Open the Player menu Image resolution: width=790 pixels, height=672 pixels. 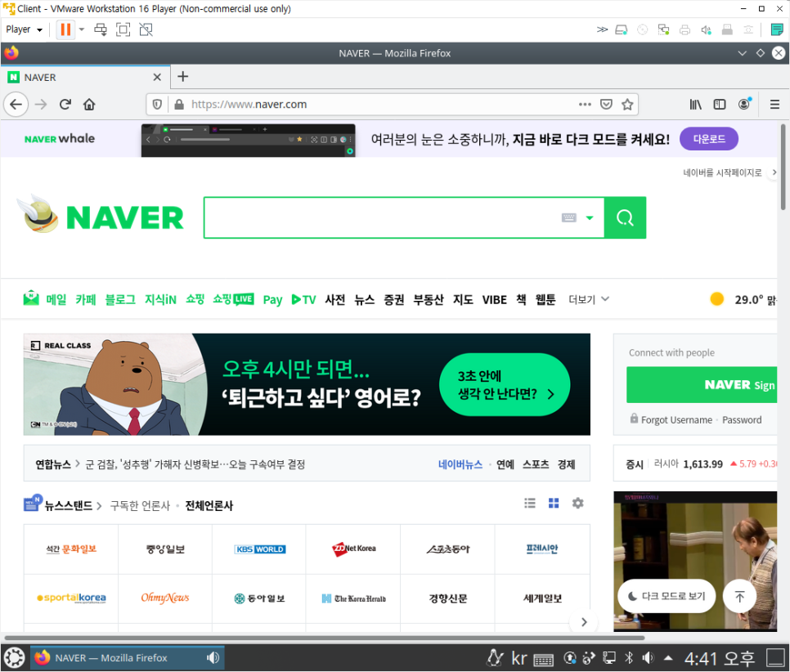tap(24, 29)
